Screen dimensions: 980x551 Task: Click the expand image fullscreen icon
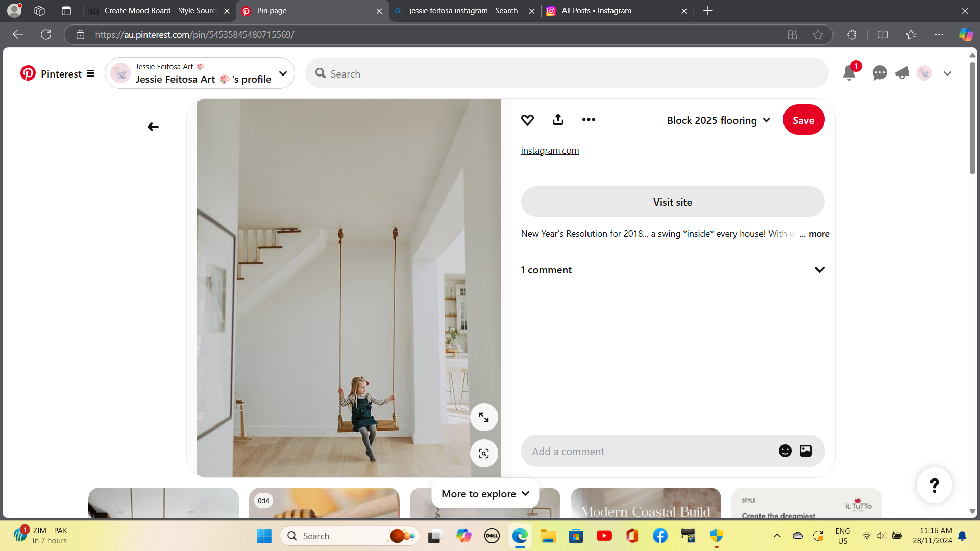(484, 417)
